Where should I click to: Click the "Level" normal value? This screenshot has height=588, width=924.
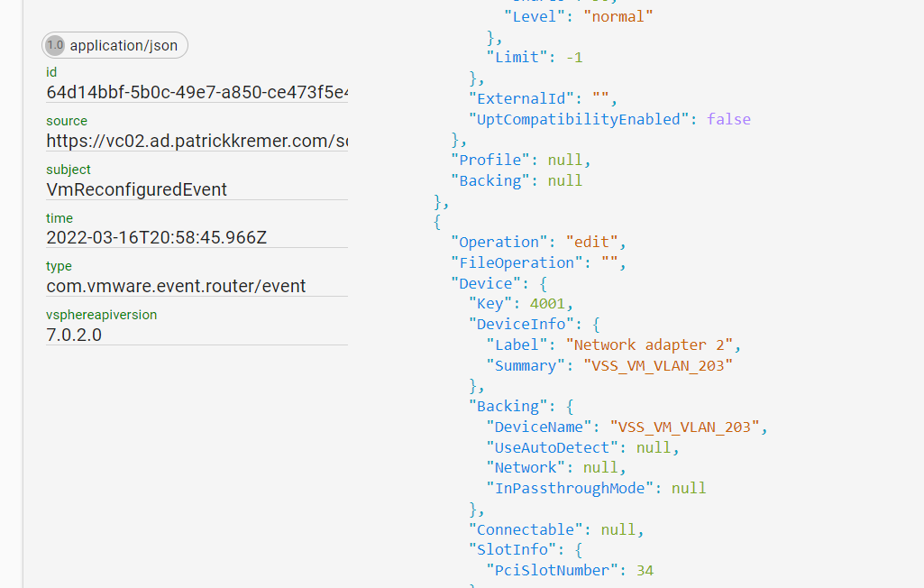618,16
